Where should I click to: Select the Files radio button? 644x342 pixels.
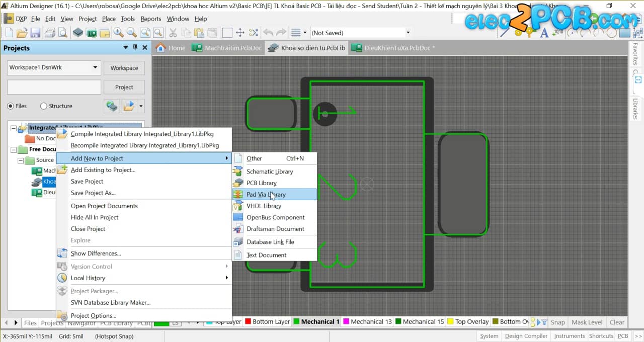pos(11,106)
